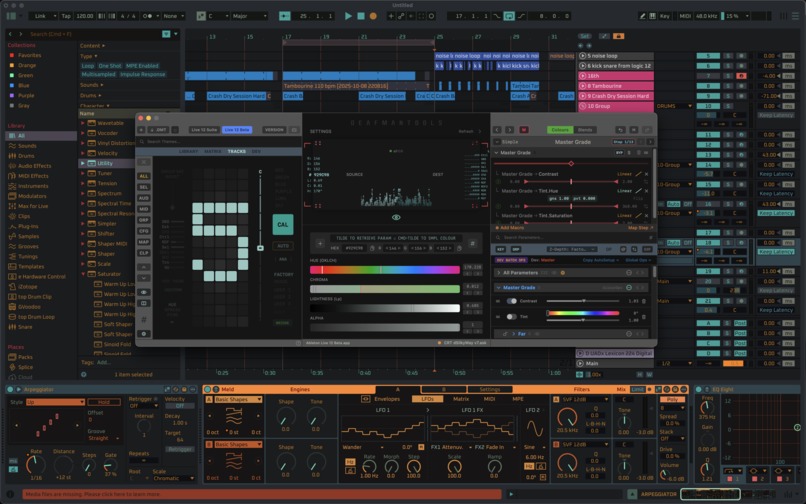Launch the 5 noise loop track clip button

[x=583, y=56]
